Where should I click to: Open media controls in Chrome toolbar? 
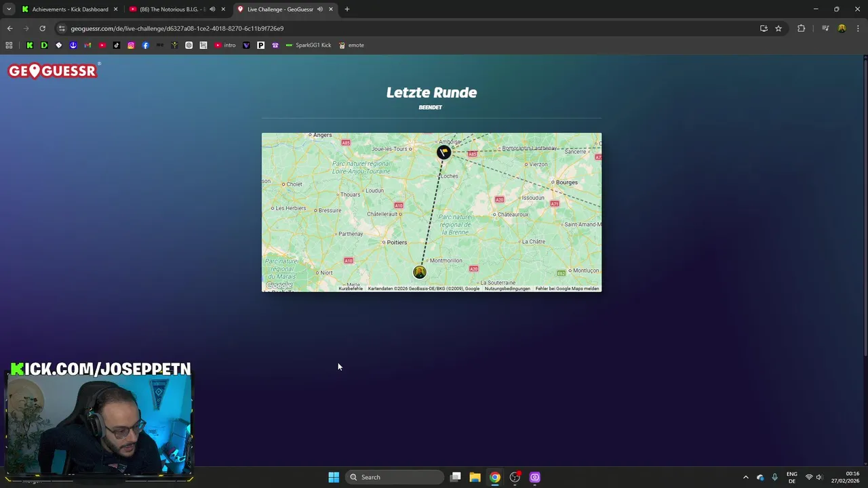pyautogui.click(x=825, y=28)
